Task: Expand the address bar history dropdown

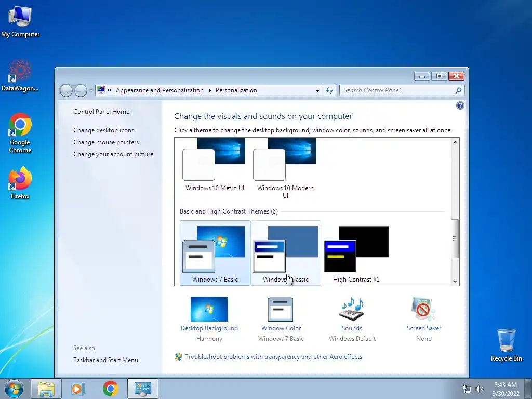Action: (317, 90)
